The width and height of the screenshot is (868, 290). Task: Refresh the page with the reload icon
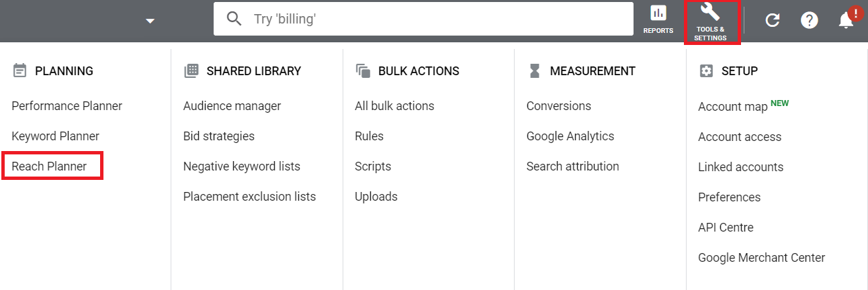pyautogui.click(x=773, y=20)
